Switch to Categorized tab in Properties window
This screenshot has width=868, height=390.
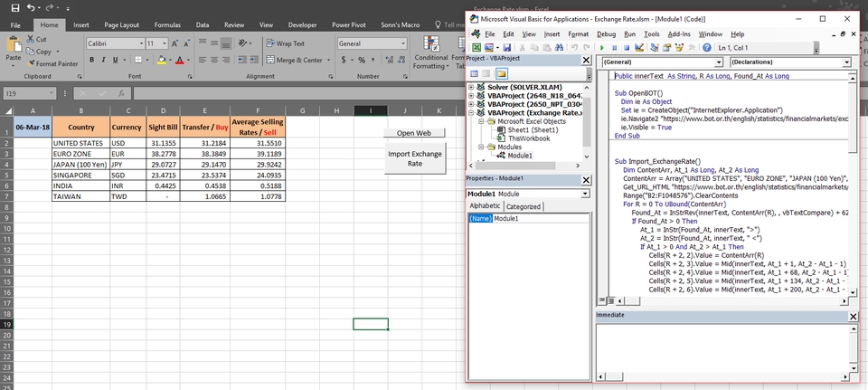pyautogui.click(x=524, y=206)
